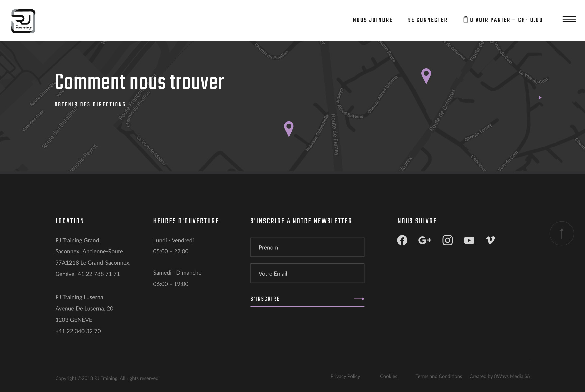Open the YouTube channel icon
Screen dimensions: 585x392
tap(469, 240)
